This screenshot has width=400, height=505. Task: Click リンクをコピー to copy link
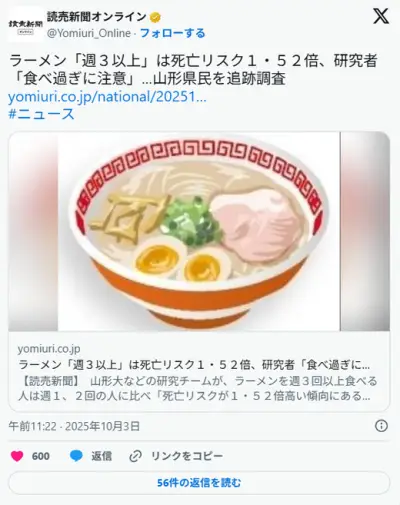click(187, 456)
